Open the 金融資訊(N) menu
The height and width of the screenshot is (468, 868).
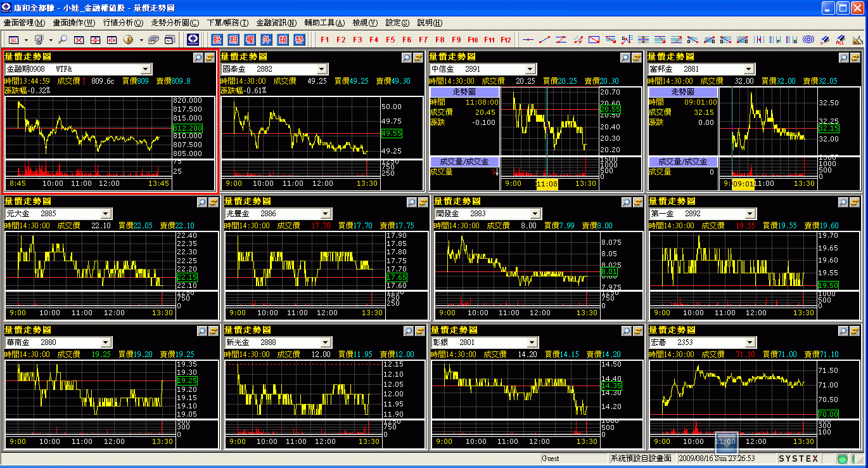(276, 23)
